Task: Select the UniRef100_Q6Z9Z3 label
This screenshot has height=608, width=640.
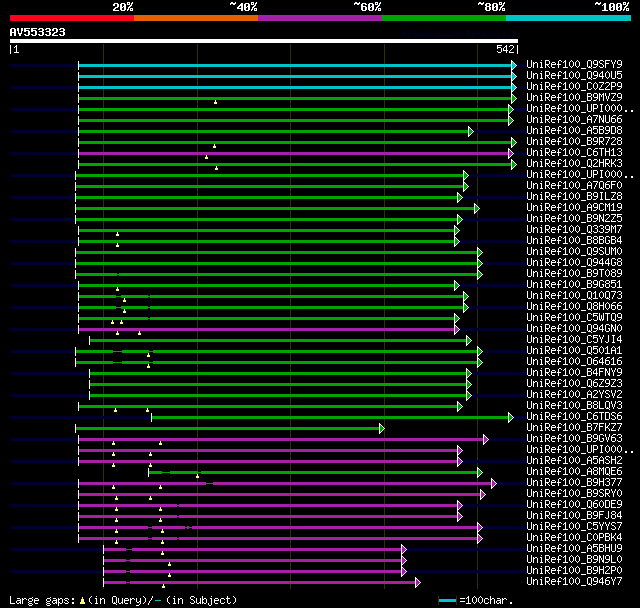Action: pyautogui.click(x=574, y=384)
